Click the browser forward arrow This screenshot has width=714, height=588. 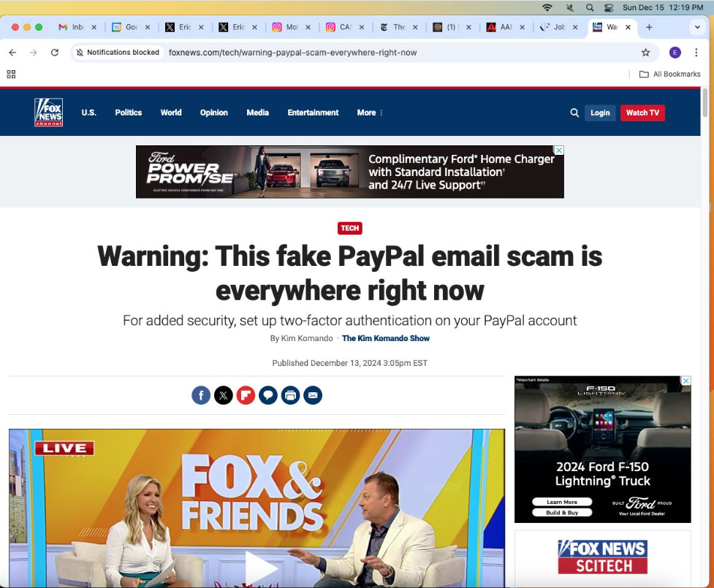[x=33, y=53]
